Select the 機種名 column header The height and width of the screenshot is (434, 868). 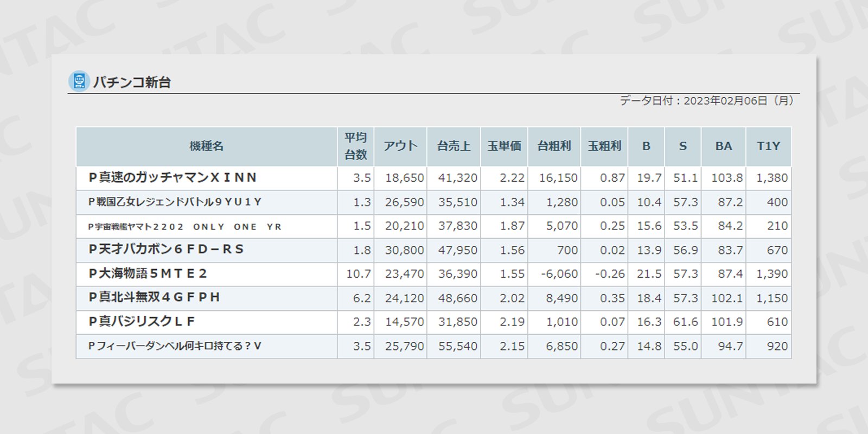(x=206, y=146)
